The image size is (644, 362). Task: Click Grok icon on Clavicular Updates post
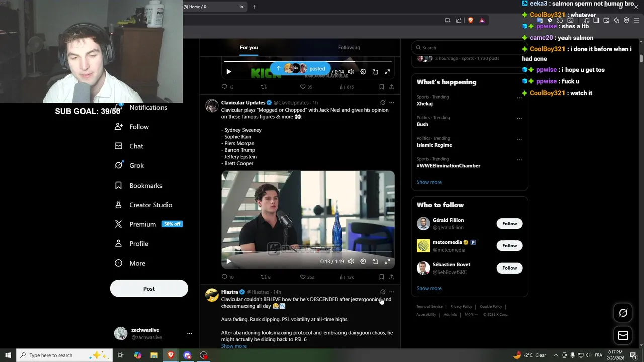point(383,103)
